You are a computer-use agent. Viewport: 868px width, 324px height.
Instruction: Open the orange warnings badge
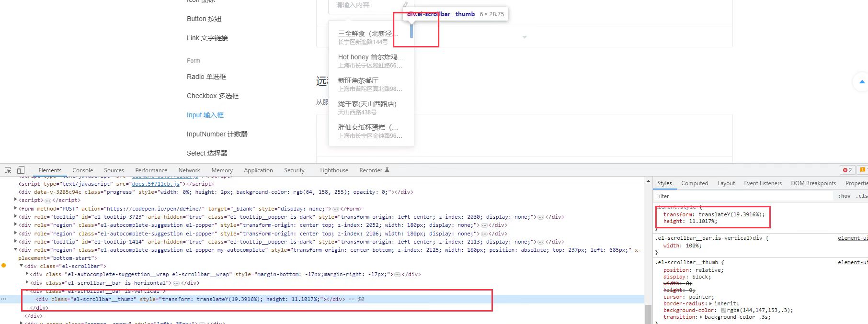coord(863,170)
